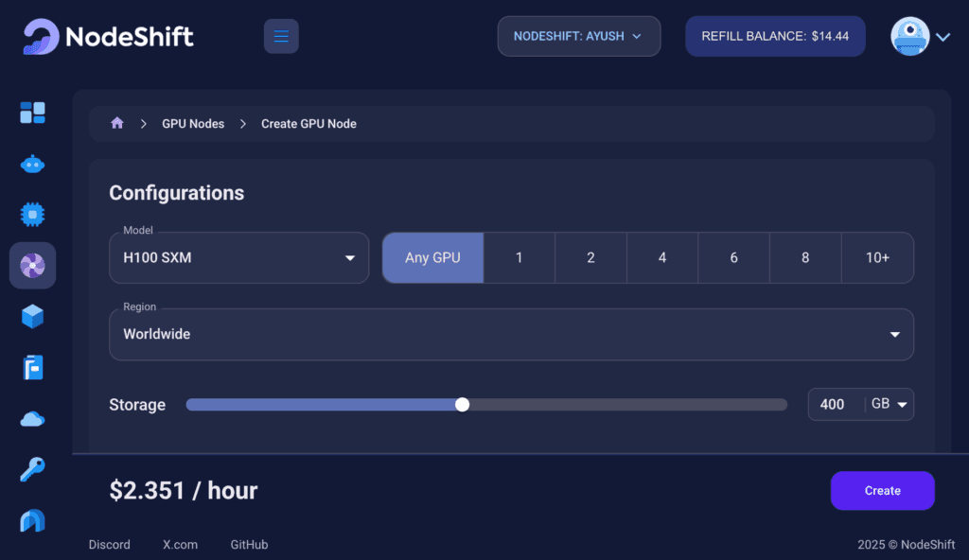
Task: Open the GB storage unit dropdown
Action: point(890,404)
